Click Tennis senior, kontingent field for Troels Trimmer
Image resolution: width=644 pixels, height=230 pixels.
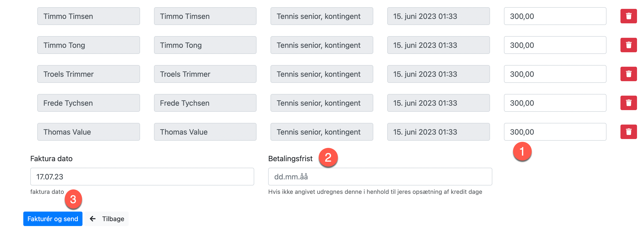pyautogui.click(x=322, y=74)
